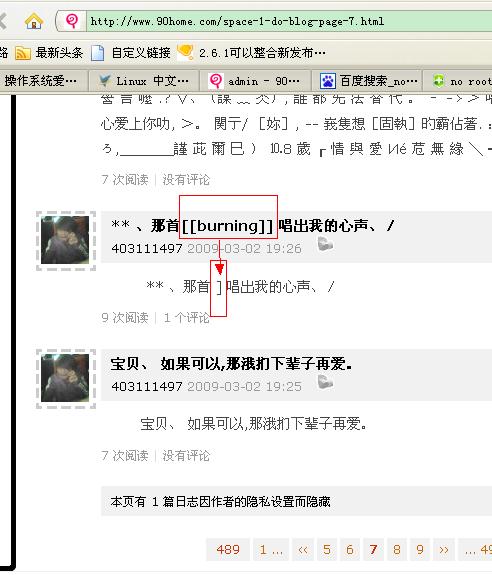Open author avatar beside the 宝贝 post
492x575 pixels.
click(x=65, y=378)
